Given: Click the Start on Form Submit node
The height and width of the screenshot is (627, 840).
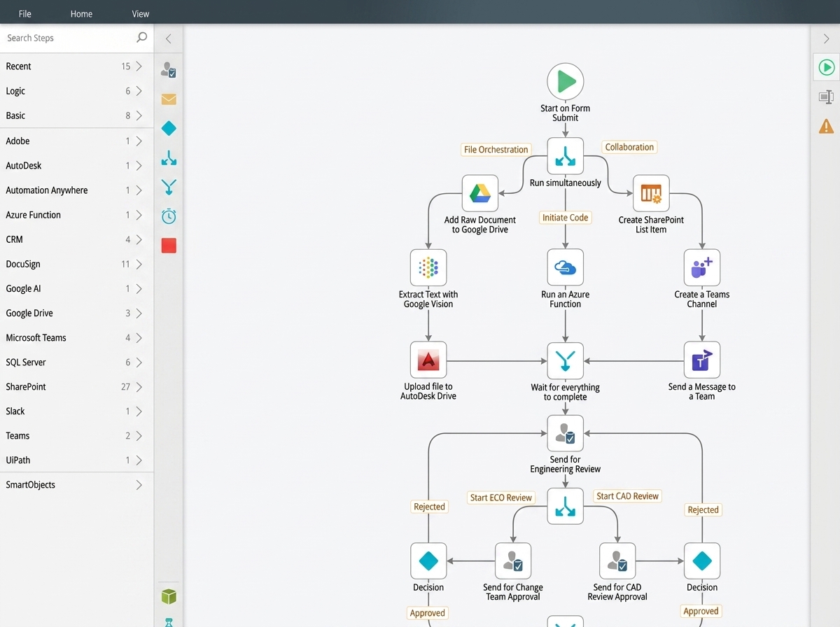Looking at the screenshot, I should tap(566, 81).
